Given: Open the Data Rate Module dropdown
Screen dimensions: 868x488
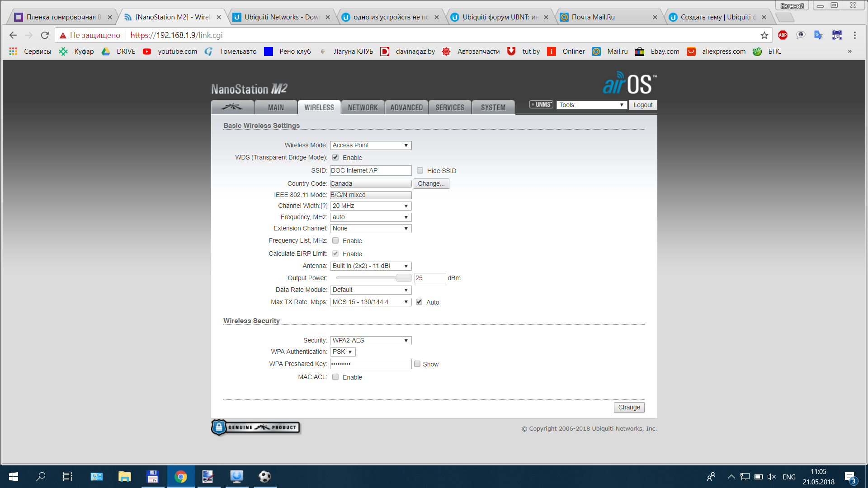Looking at the screenshot, I should (371, 290).
